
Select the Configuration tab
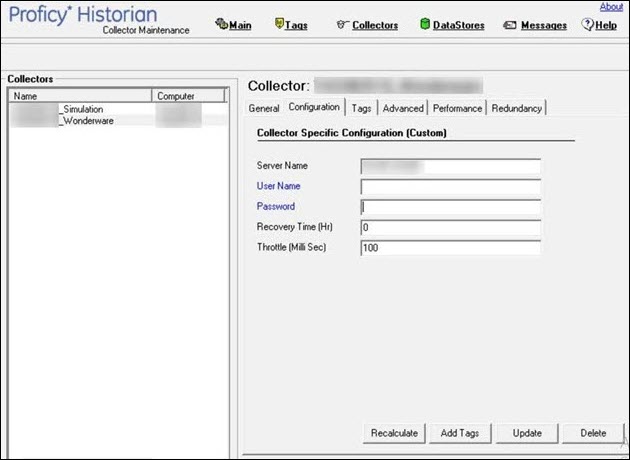coord(314,107)
